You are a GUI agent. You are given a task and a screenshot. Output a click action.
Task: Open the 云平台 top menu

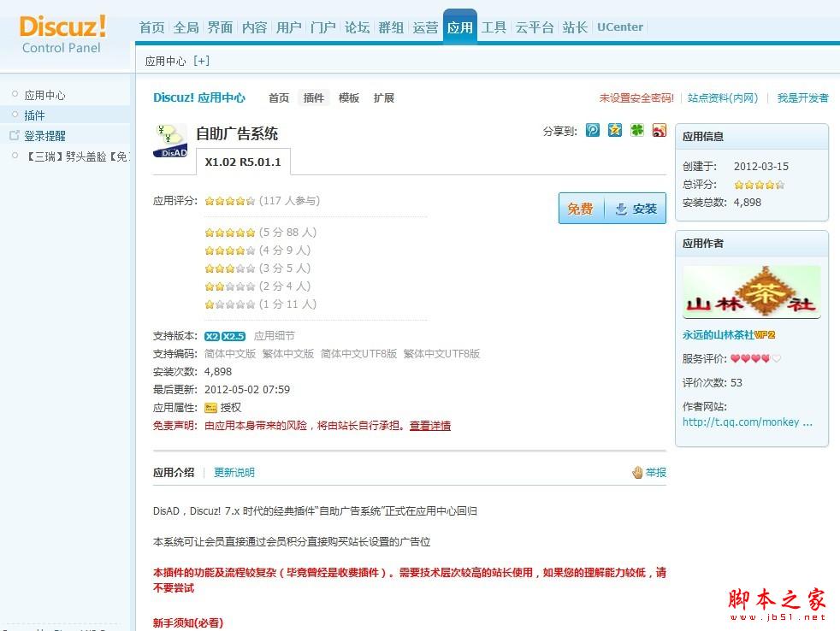[x=535, y=27]
